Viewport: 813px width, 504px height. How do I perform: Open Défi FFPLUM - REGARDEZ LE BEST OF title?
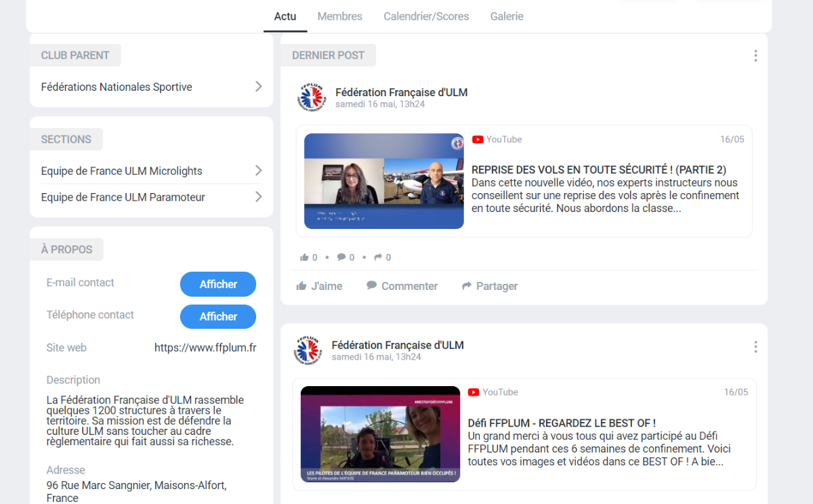562,423
